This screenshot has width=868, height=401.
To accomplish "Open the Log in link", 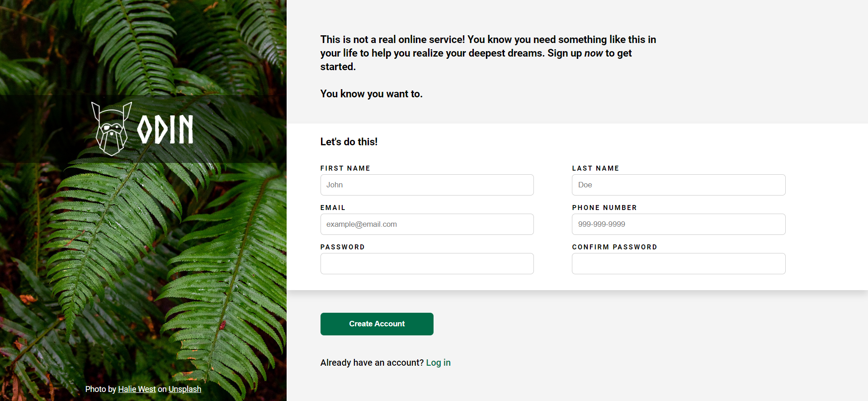I will 438,363.
